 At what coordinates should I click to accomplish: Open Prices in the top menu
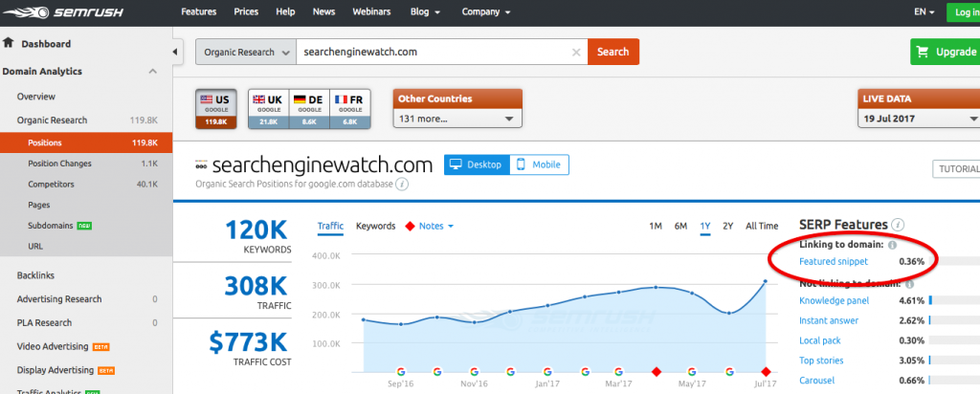246,11
